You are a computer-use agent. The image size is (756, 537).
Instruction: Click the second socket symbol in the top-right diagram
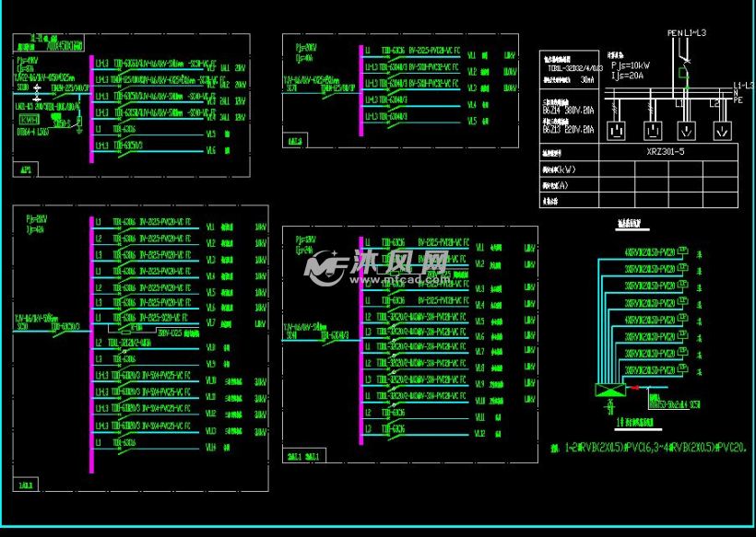[651, 130]
